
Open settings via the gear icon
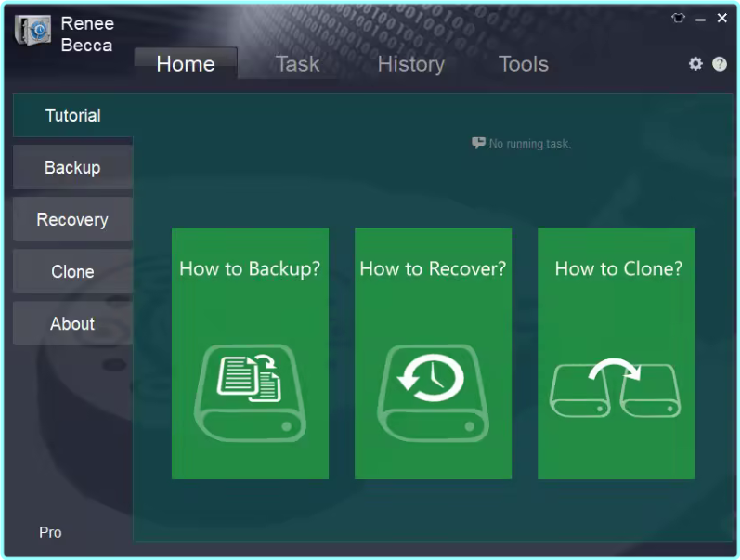[x=695, y=64]
